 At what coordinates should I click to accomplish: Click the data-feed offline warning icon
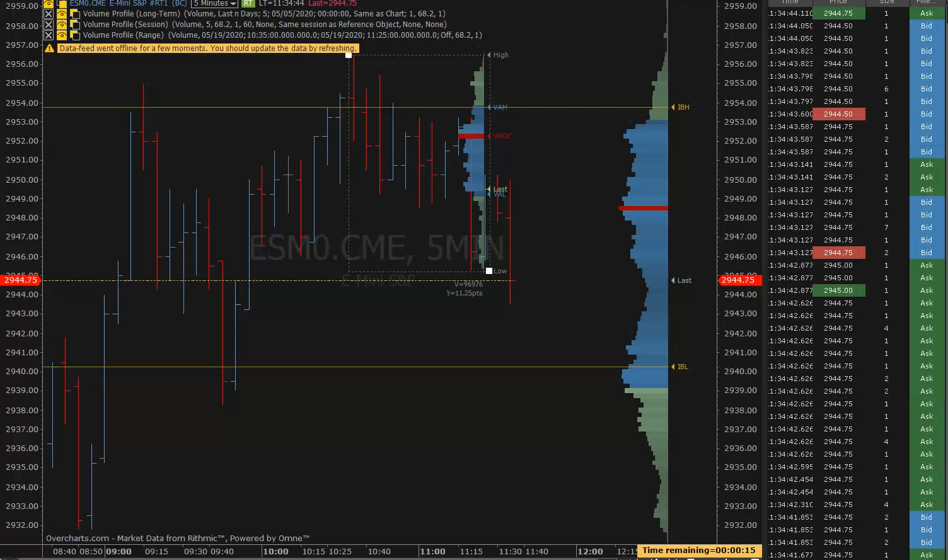(49, 49)
